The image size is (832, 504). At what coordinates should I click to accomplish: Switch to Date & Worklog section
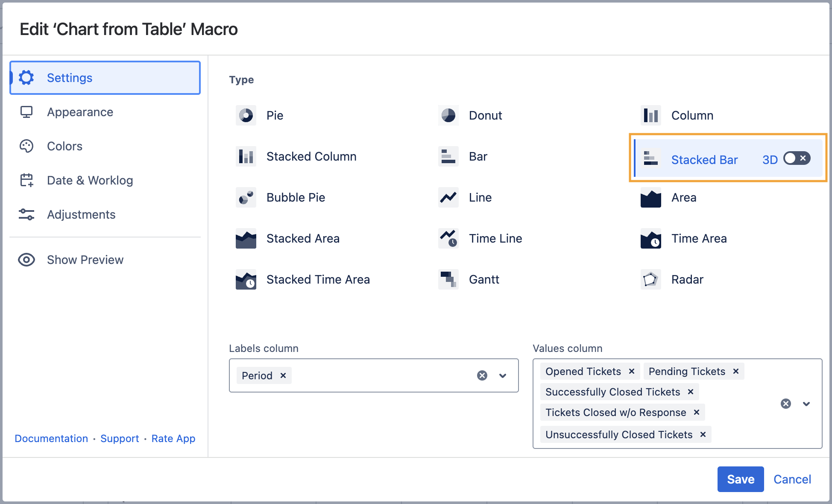(90, 180)
